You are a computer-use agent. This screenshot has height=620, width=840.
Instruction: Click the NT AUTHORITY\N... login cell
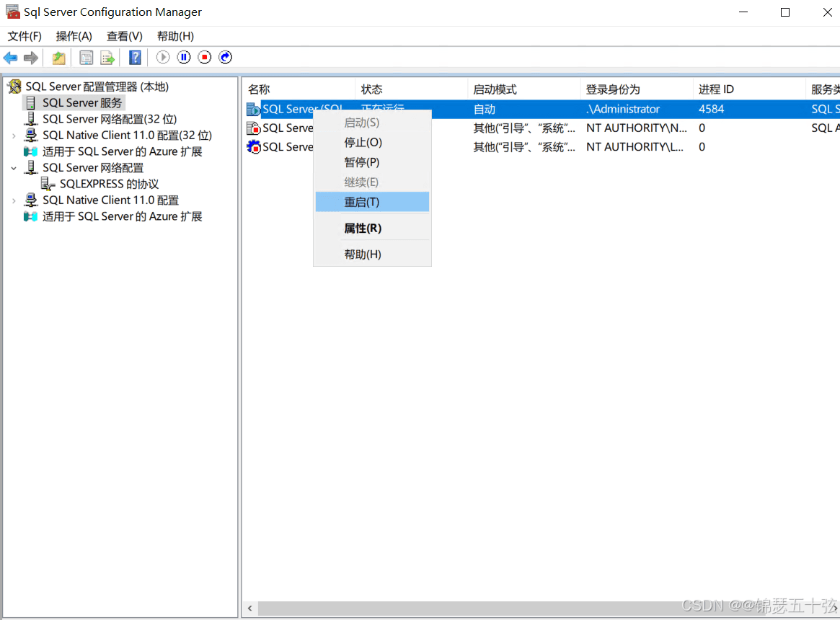click(637, 128)
